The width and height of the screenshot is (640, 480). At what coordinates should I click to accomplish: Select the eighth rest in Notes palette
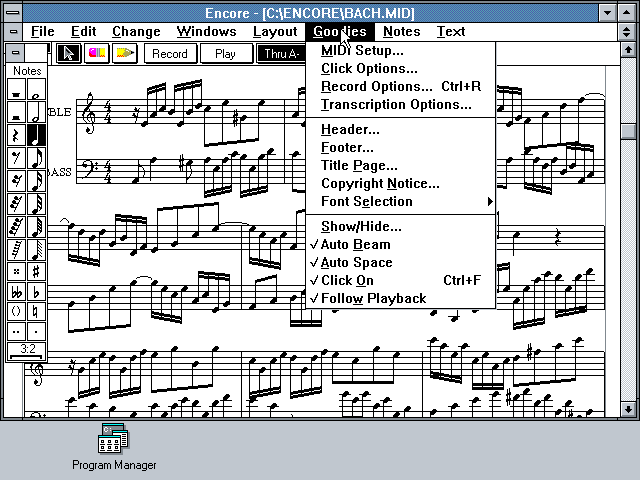click(x=17, y=158)
